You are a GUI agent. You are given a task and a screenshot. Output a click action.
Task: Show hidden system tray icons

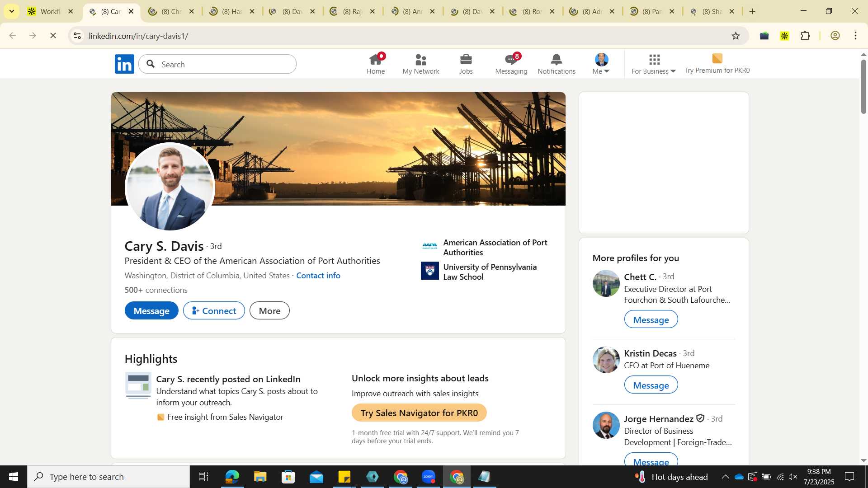click(725, 477)
